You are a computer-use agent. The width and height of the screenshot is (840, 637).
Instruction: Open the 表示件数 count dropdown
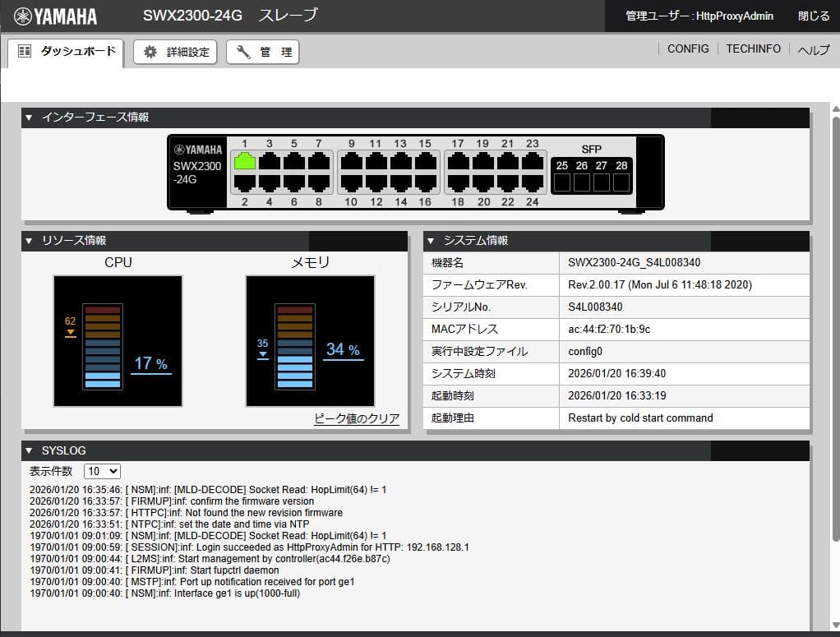(103, 471)
